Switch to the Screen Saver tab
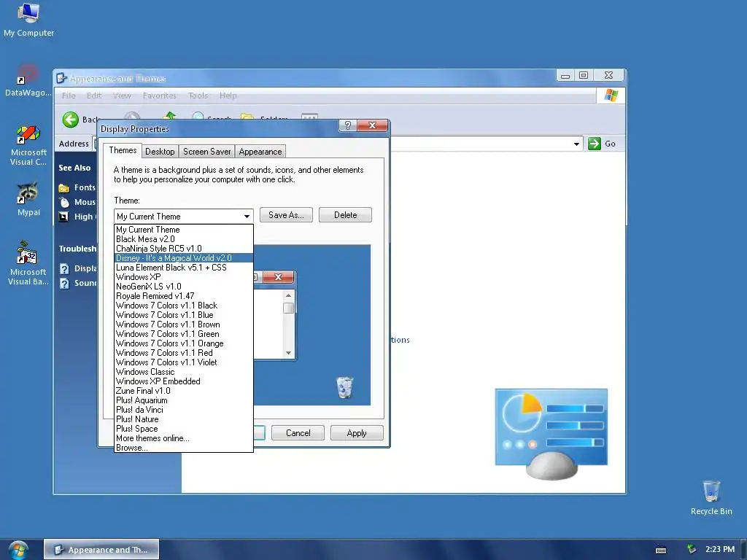Screen dimensions: 747x560 coord(206,152)
